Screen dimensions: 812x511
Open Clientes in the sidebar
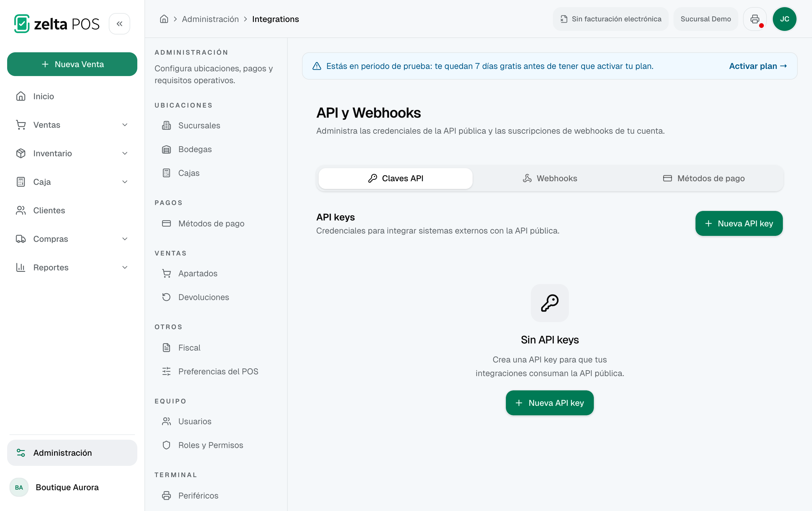point(72,210)
